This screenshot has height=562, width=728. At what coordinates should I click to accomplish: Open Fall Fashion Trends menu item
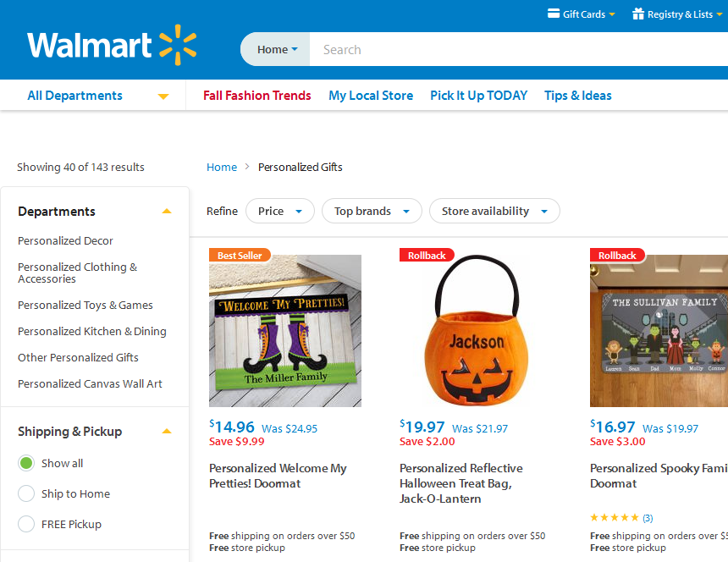tap(257, 96)
